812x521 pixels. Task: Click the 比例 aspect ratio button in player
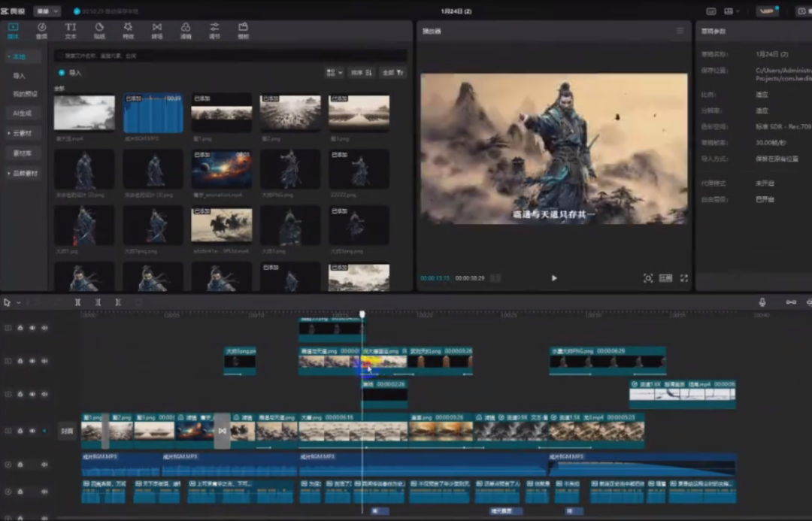tap(665, 278)
